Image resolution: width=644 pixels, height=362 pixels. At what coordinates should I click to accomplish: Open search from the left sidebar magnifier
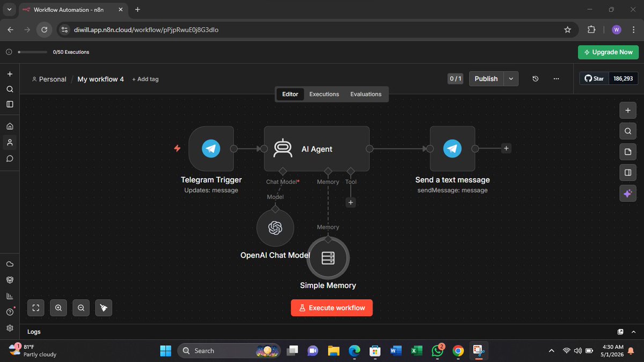pyautogui.click(x=10, y=89)
